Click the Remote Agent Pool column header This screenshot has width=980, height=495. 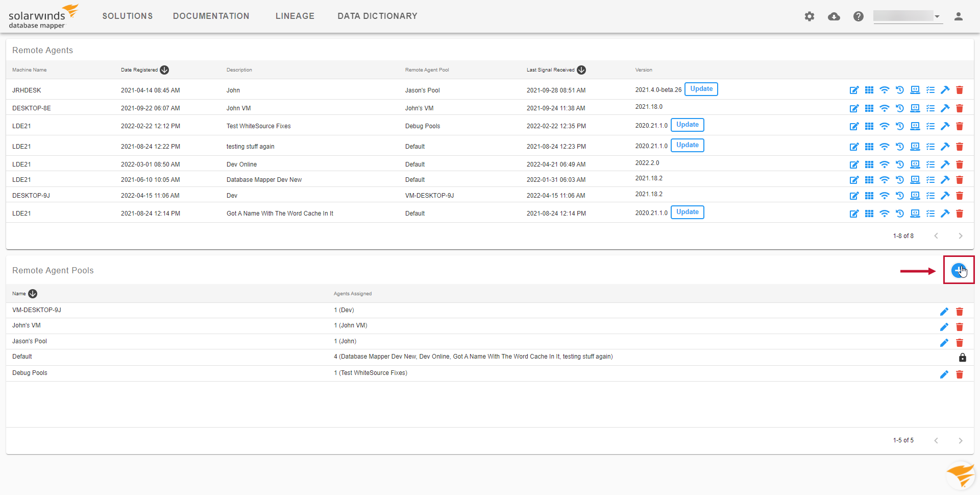point(427,70)
